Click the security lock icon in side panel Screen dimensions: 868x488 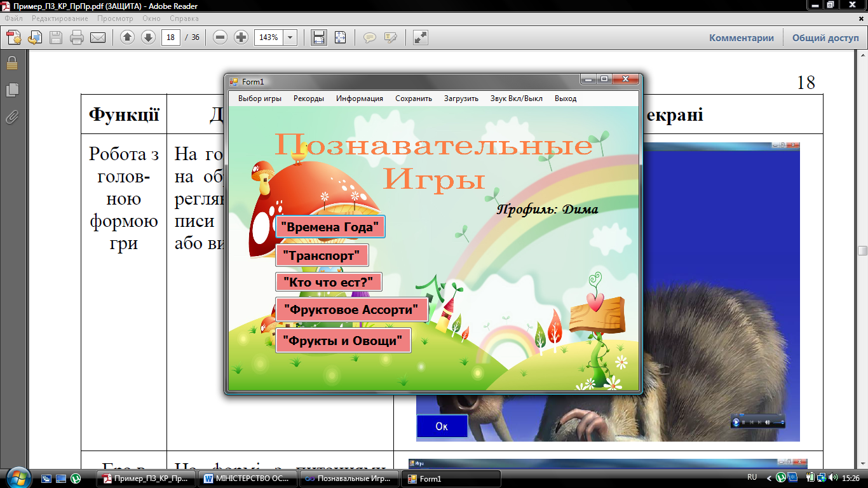click(x=11, y=62)
